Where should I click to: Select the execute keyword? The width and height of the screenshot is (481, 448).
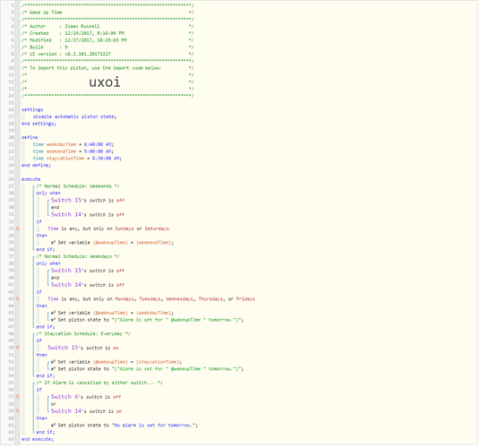click(30, 179)
